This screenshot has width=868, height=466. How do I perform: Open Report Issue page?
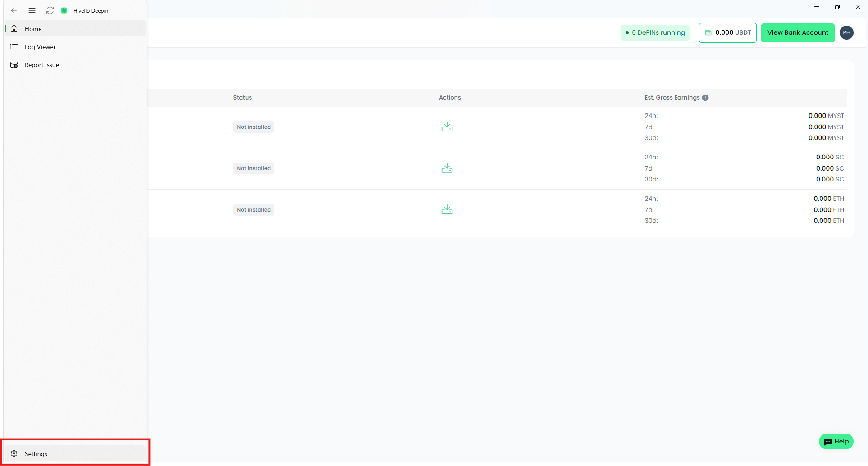(75, 65)
